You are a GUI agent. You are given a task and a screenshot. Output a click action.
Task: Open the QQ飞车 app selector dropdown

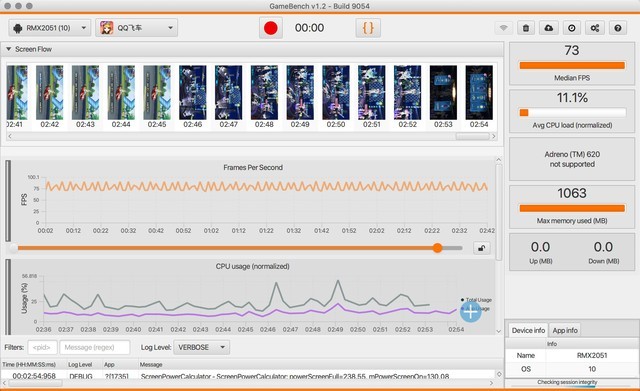(x=136, y=28)
